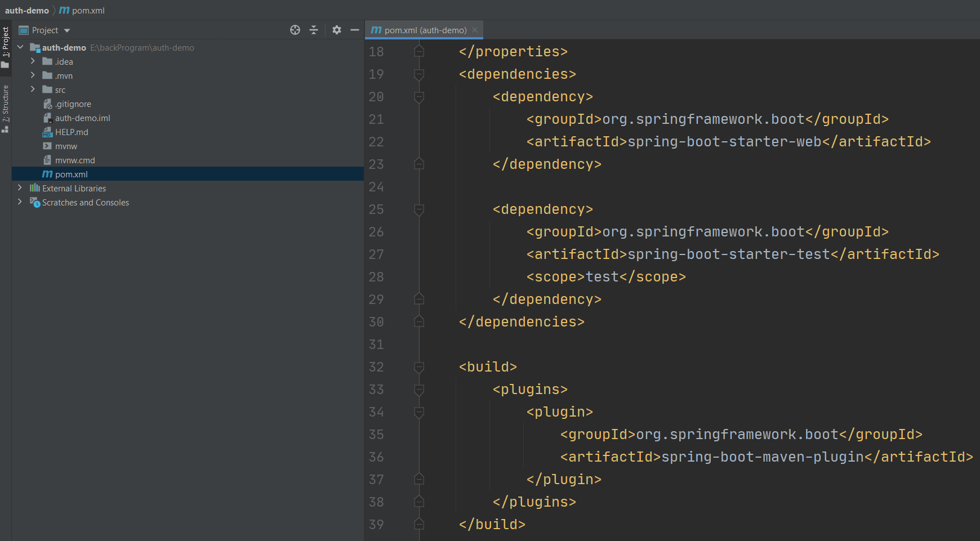Click the src folder icon
980x541 pixels.
pos(47,90)
